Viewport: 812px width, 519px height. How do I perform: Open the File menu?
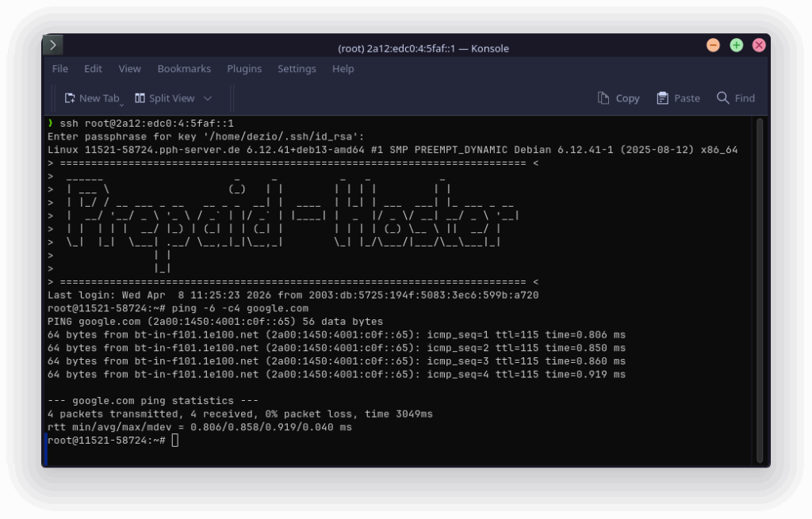59,69
